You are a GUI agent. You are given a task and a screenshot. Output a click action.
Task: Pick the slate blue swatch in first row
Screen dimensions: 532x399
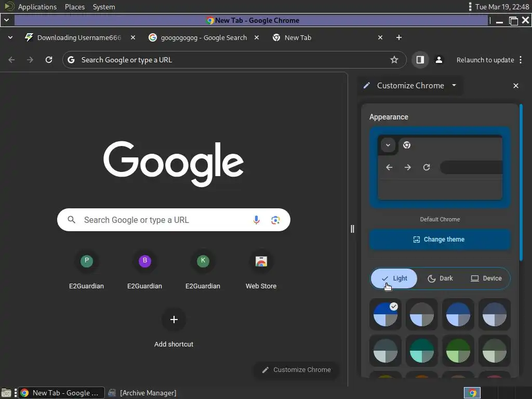pyautogui.click(x=495, y=314)
